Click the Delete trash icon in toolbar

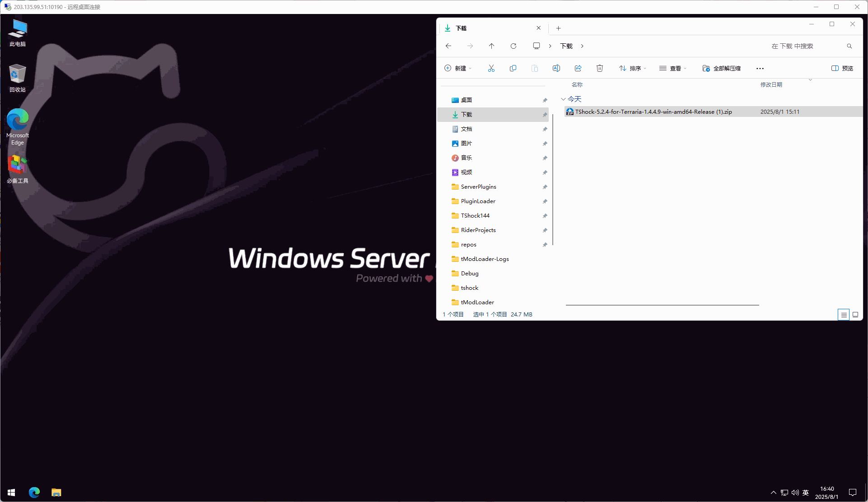(600, 68)
